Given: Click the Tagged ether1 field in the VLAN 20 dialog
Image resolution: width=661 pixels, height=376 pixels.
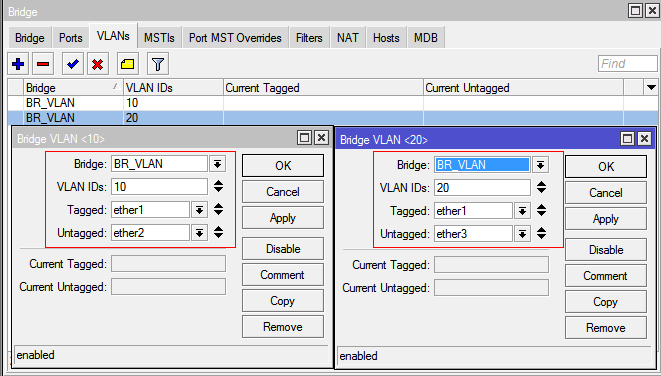Looking at the screenshot, I should (473, 210).
